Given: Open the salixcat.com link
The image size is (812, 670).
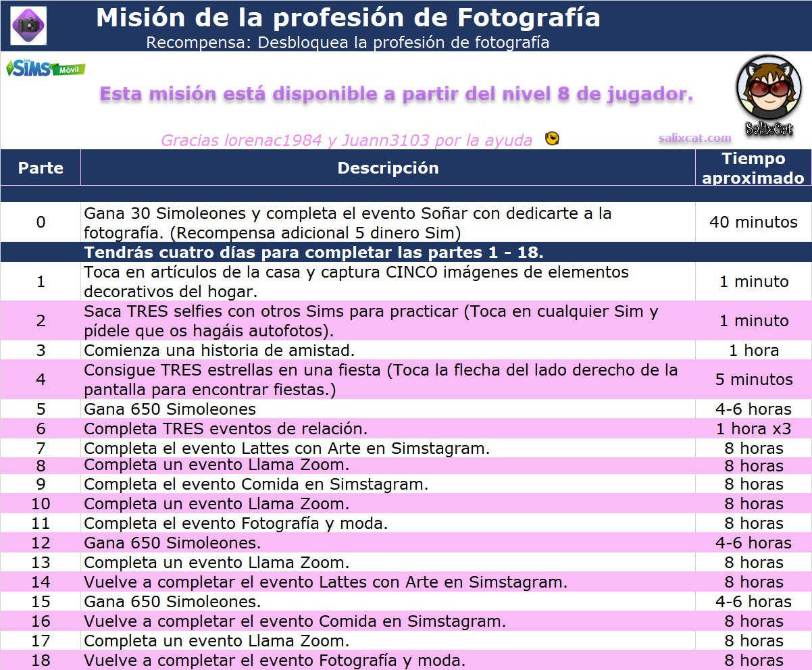Looking at the screenshot, I should click(x=695, y=138).
